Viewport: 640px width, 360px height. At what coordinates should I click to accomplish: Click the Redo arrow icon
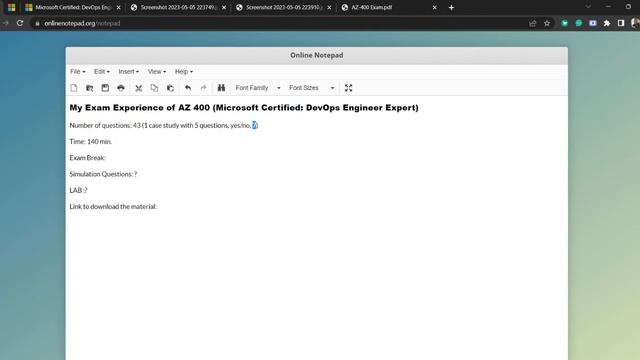(x=204, y=88)
